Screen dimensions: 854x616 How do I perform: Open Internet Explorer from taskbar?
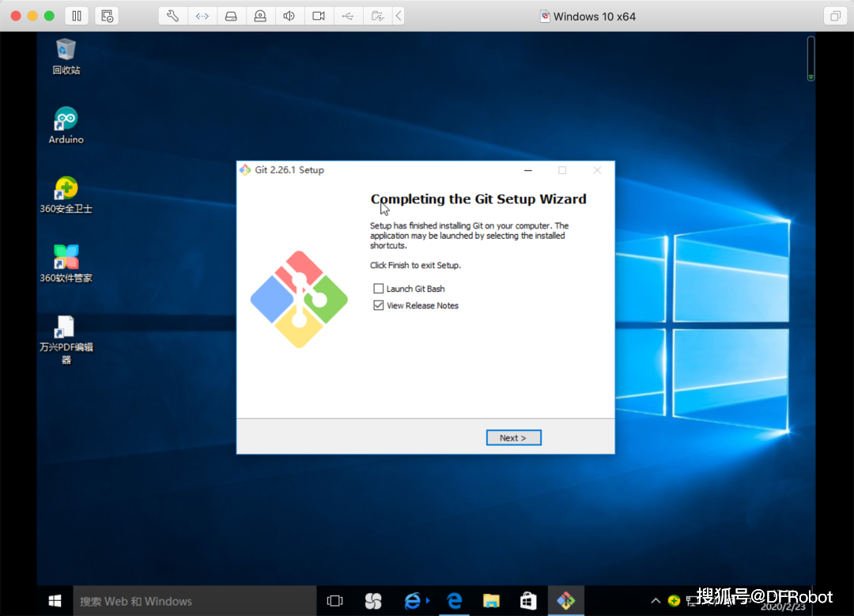coord(413,601)
